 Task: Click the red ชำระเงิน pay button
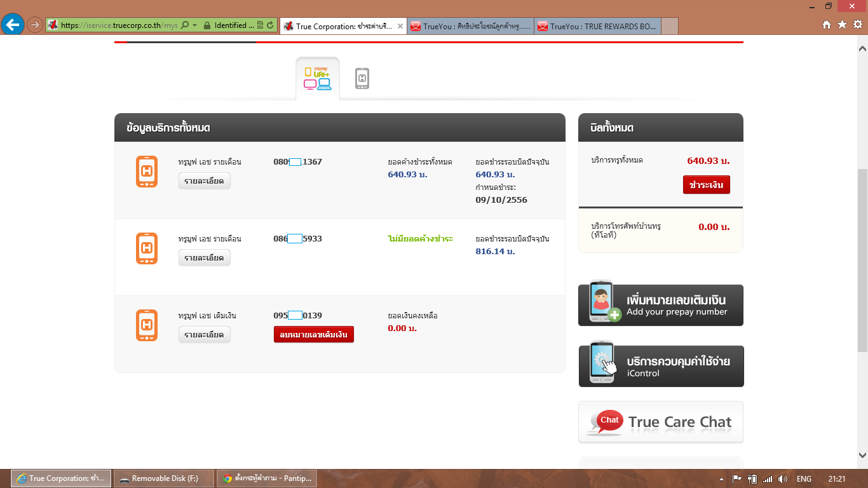click(707, 185)
